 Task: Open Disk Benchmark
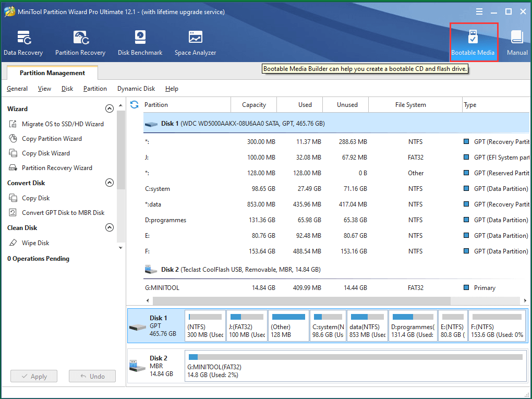click(x=140, y=43)
